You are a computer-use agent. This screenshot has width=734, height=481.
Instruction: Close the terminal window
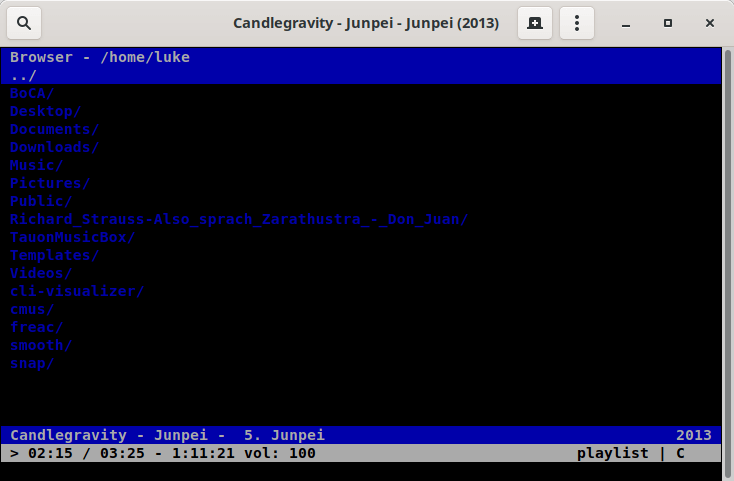coord(710,23)
